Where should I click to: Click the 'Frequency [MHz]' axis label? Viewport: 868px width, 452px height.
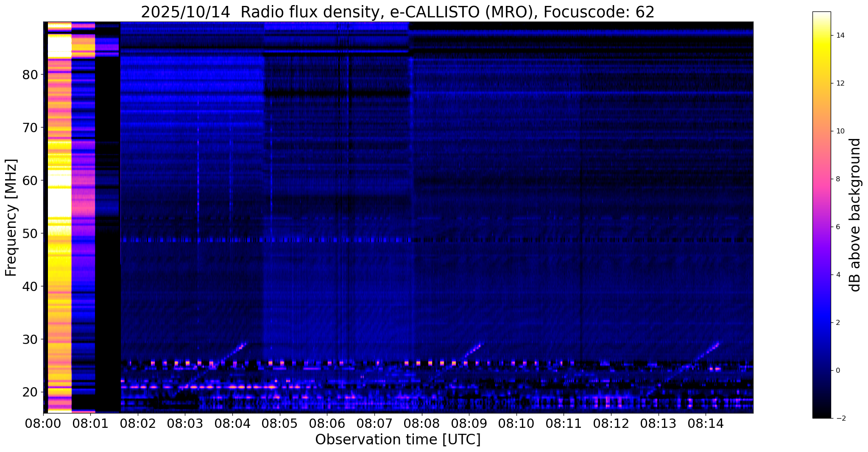[11, 218]
